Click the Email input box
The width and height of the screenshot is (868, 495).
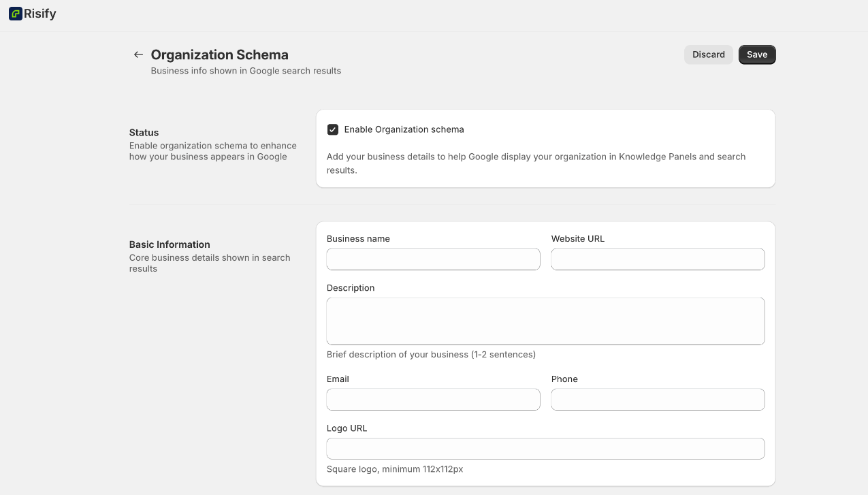(433, 400)
